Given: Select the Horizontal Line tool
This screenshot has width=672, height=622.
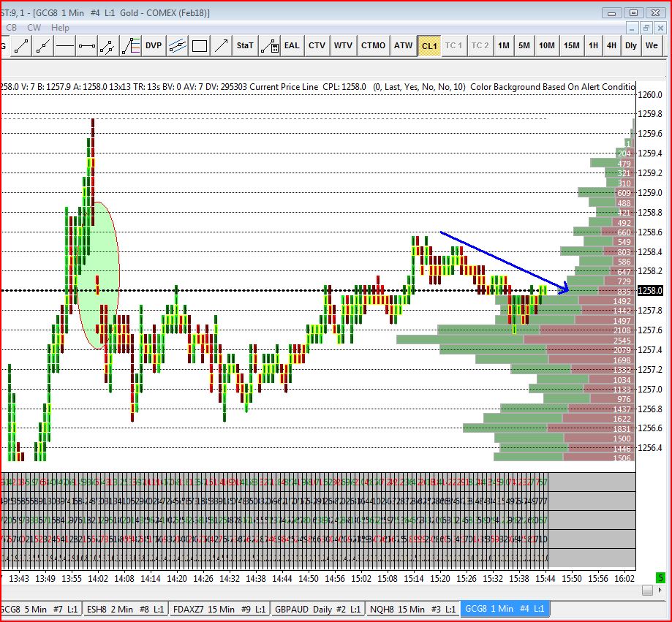Looking at the screenshot, I should coord(65,45).
